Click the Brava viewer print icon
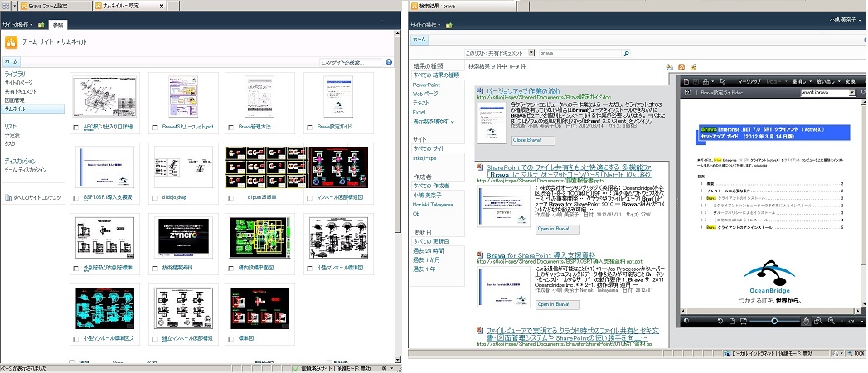 706,81
